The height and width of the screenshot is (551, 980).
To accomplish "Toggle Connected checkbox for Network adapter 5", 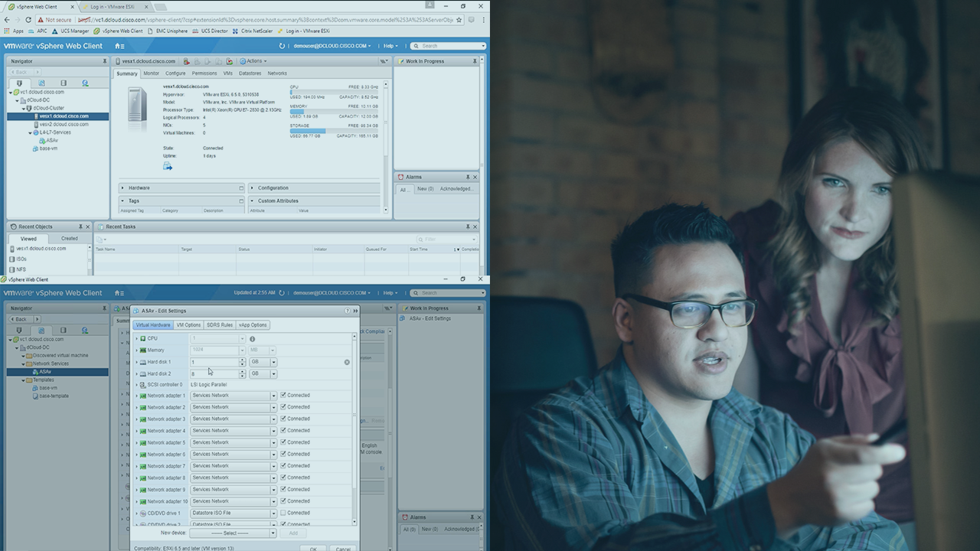I will [x=283, y=442].
